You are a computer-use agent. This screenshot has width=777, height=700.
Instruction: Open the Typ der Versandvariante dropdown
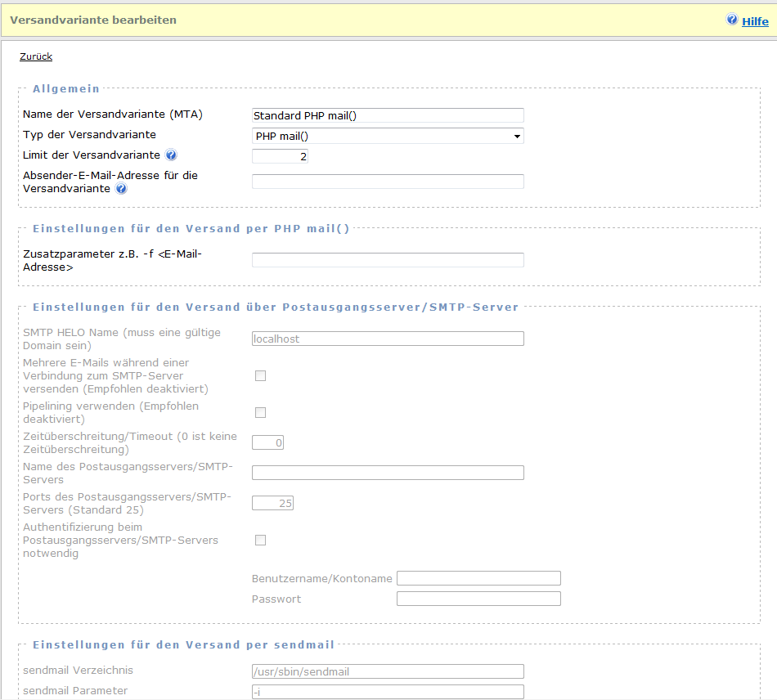point(388,137)
